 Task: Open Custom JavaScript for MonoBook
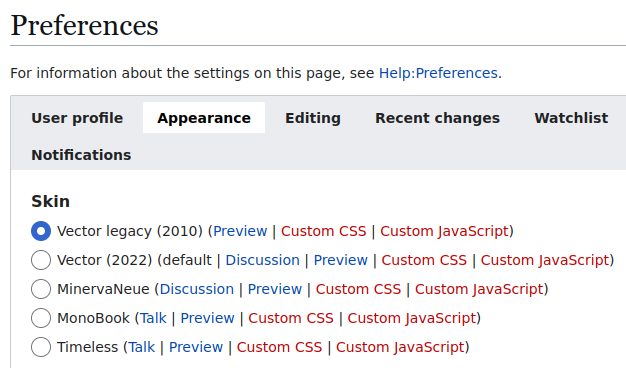point(412,318)
